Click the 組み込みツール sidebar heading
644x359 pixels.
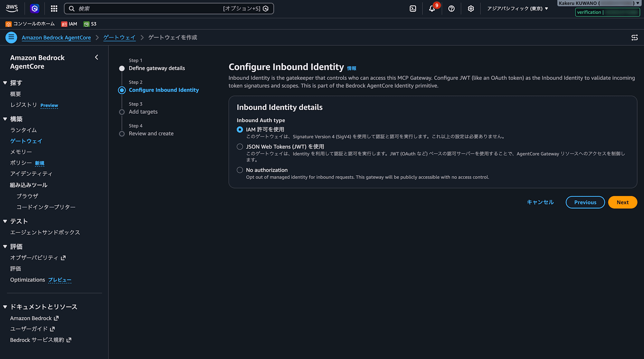(29, 185)
